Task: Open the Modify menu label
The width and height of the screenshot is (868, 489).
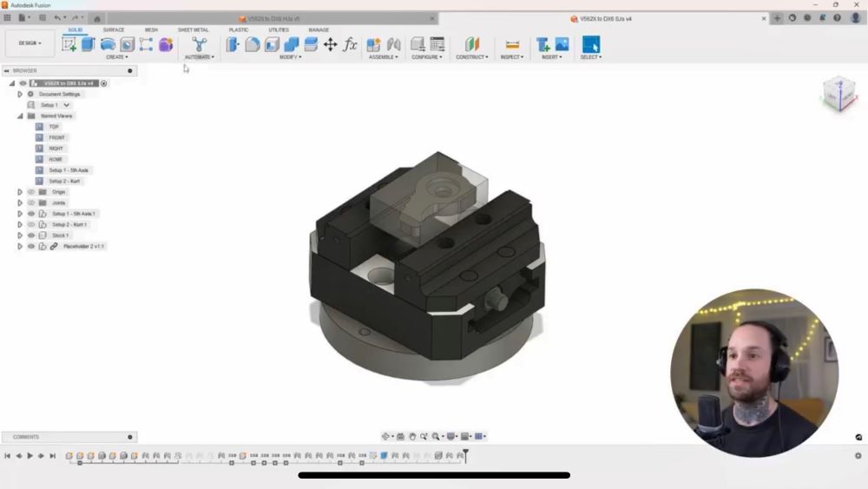Action: (x=290, y=57)
